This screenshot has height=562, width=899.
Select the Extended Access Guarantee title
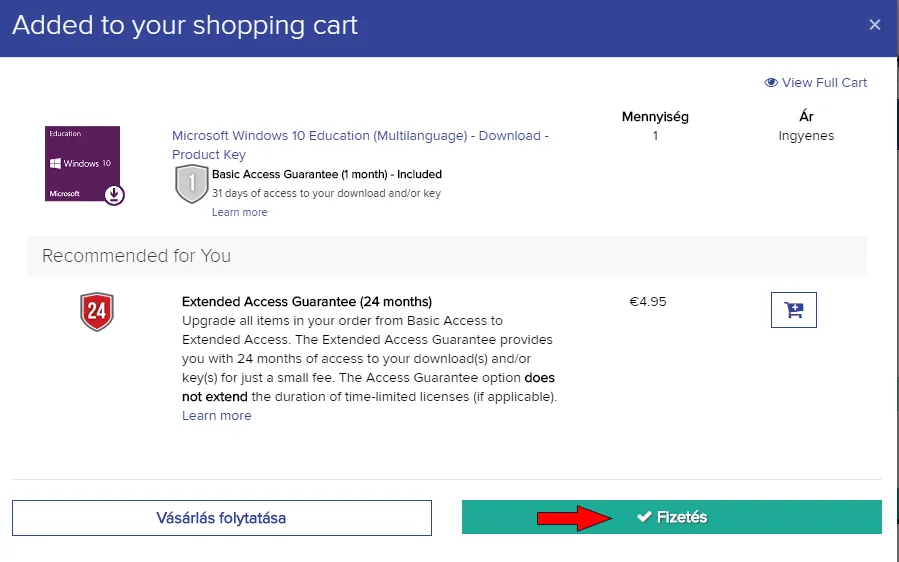point(307,302)
